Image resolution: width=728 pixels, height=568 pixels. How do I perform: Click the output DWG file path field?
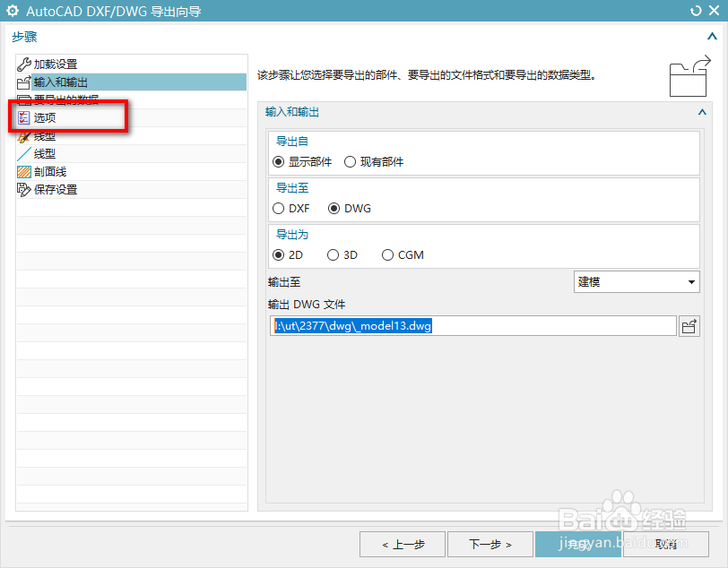pos(472,326)
